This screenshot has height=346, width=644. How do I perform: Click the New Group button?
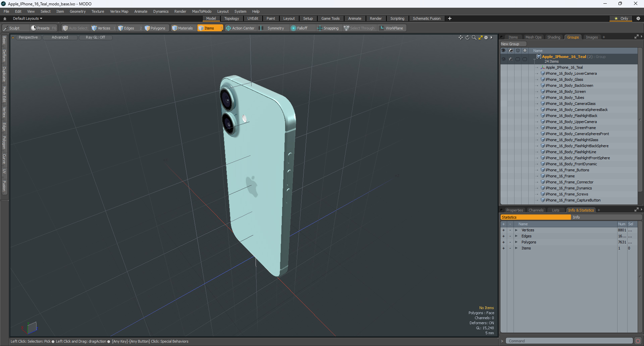pyautogui.click(x=513, y=44)
